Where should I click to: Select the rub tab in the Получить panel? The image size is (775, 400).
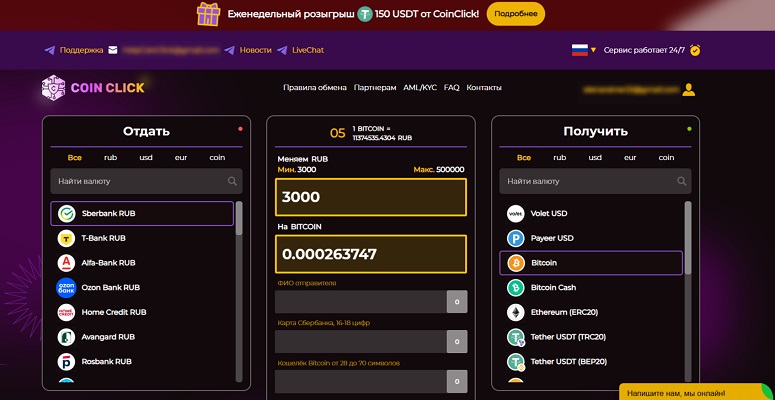pos(560,158)
